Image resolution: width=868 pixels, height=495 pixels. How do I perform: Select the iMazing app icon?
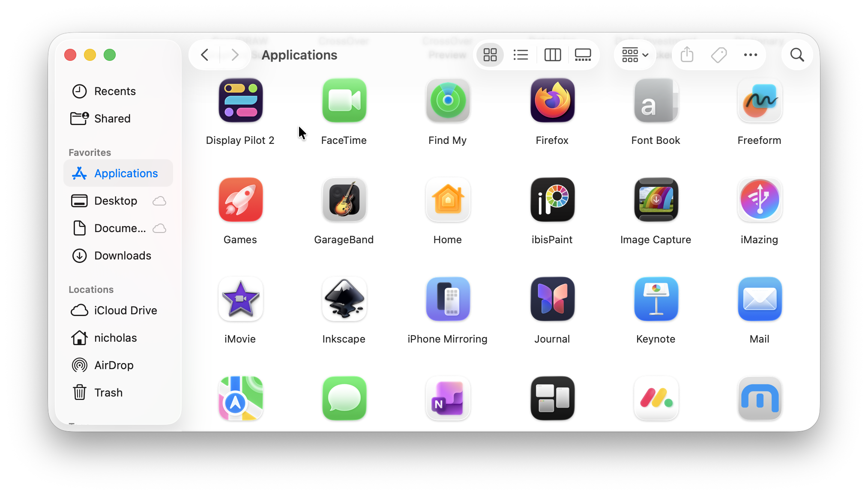pos(760,200)
